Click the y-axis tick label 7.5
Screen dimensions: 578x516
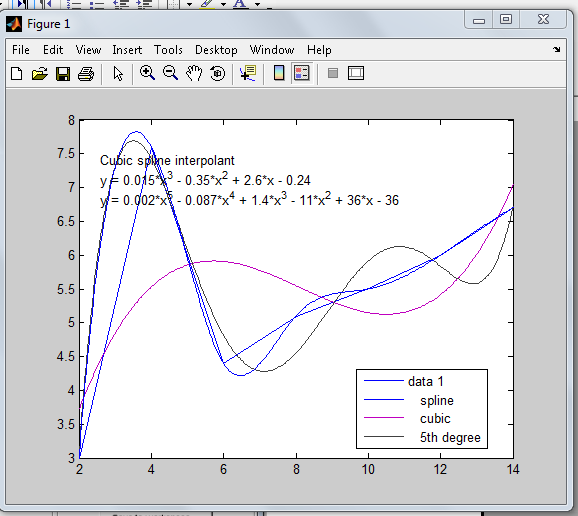(x=66, y=153)
